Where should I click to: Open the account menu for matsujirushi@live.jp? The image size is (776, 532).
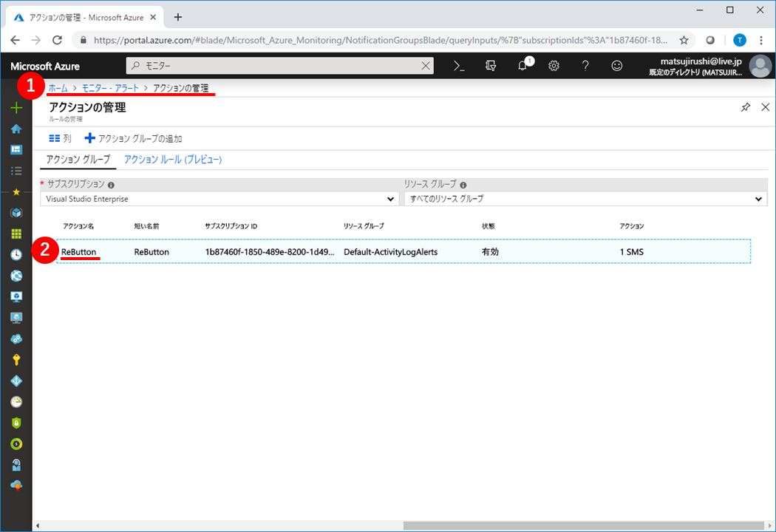pos(709,66)
